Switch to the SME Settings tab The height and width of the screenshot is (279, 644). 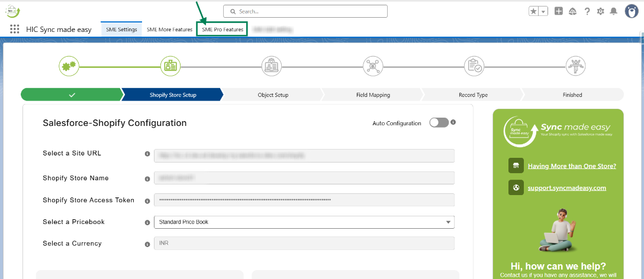(121, 30)
